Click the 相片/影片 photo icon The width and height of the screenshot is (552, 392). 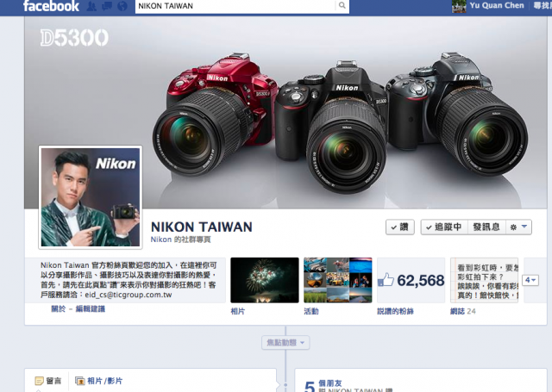pyautogui.click(x=80, y=381)
